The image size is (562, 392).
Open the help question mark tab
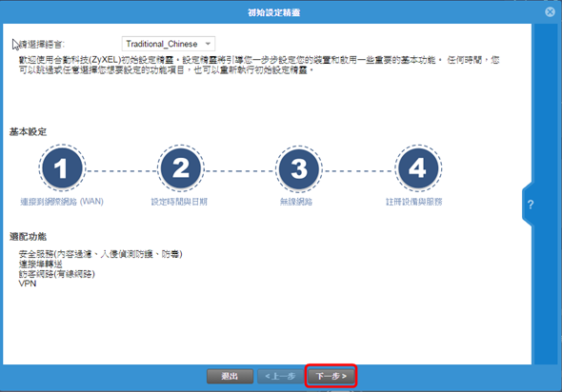click(x=531, y=205)
